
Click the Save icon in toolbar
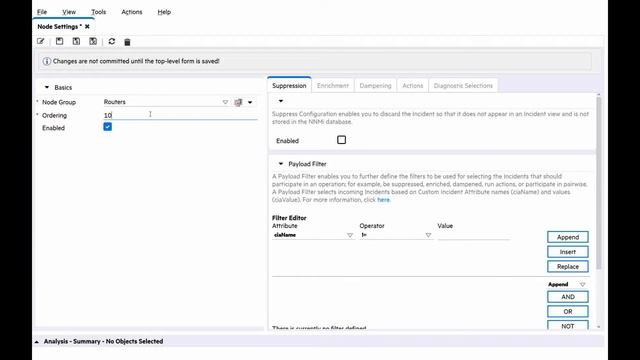pos(60,41)
